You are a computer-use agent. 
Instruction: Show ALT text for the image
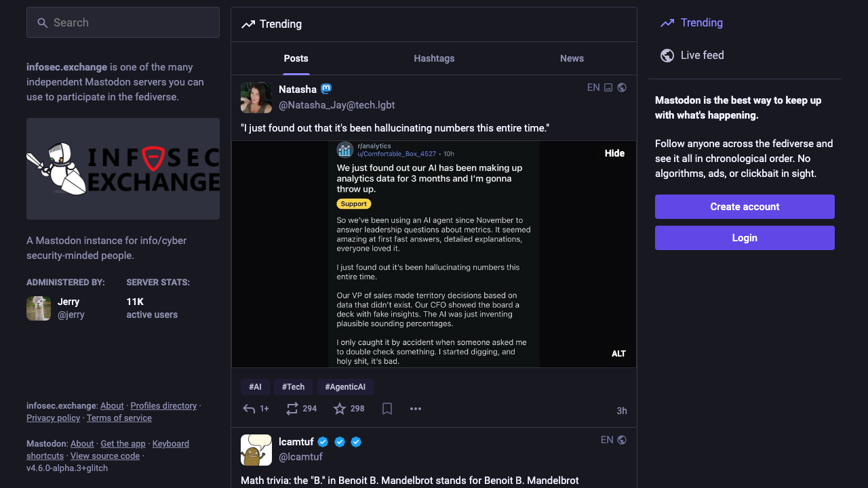click(x=618, y=354)
